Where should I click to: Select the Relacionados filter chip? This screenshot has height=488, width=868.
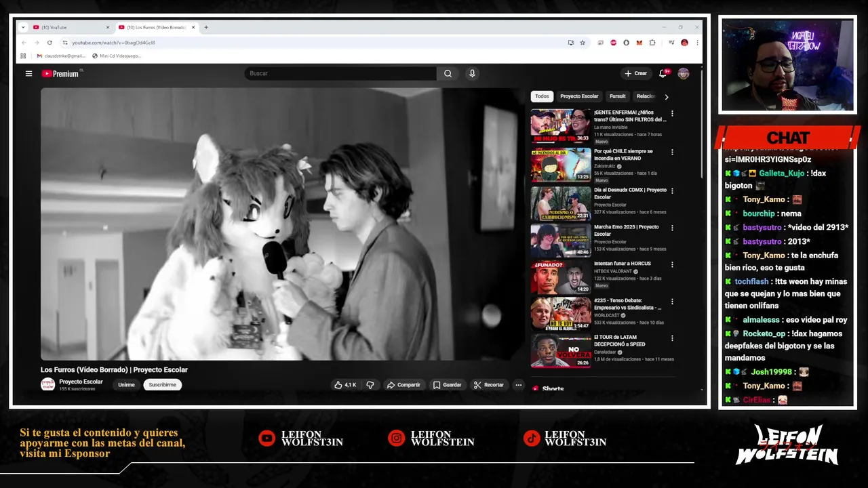point(645,96)
